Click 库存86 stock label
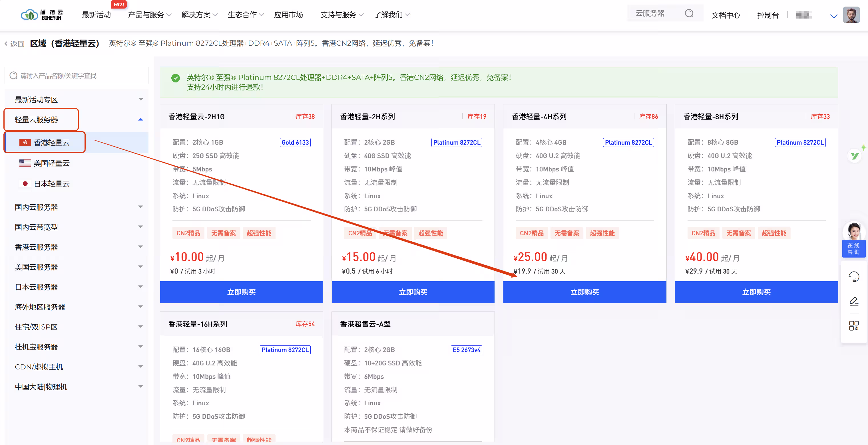 coord(648,116)
